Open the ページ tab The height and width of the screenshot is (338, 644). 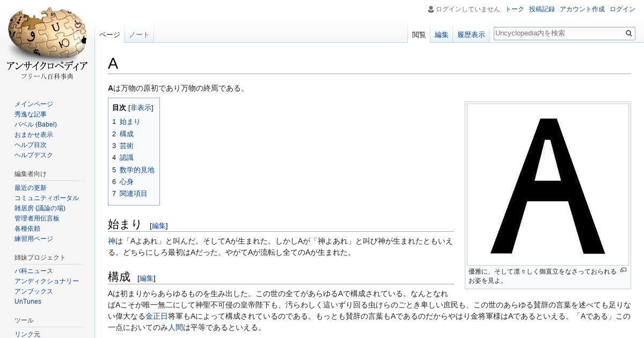[109, 35]
